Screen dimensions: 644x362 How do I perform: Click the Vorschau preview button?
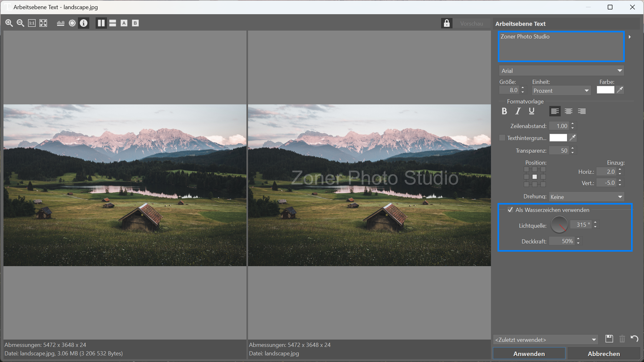(x=471, y=24)
